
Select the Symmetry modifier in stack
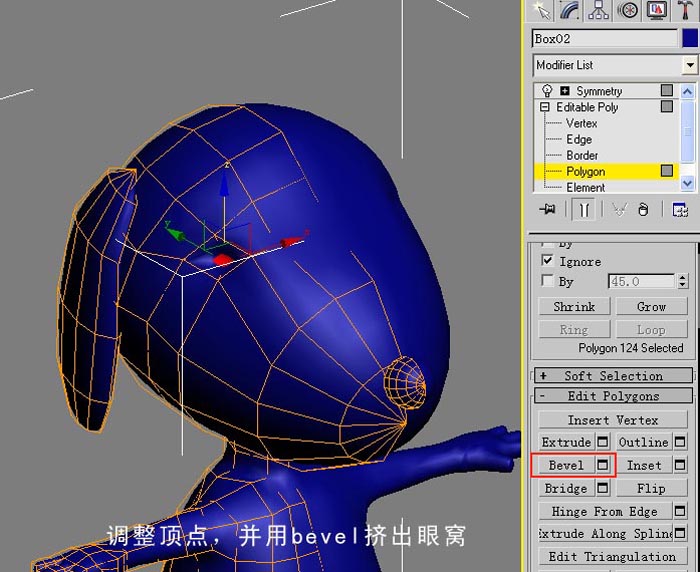point(599,91)
